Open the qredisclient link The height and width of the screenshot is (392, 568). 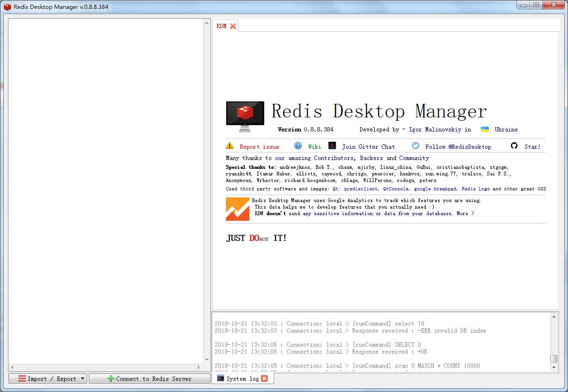click(x=361, y=189)
